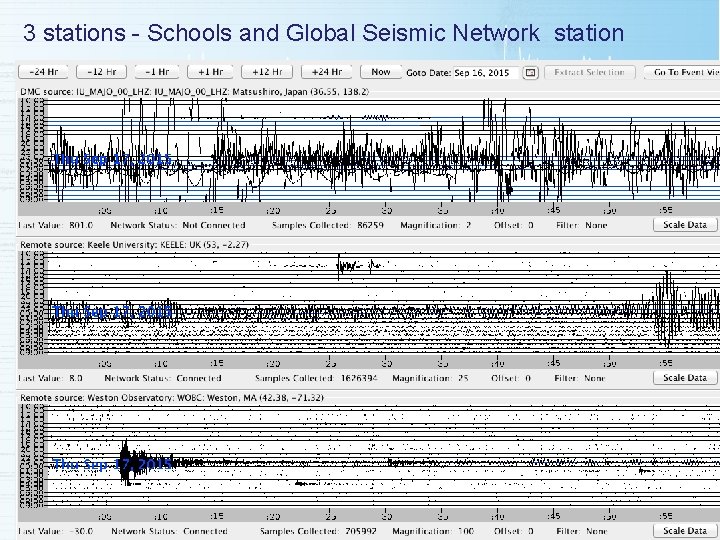Click the Now button
This screenshot has height=540, width=720.
coord(381,72)
